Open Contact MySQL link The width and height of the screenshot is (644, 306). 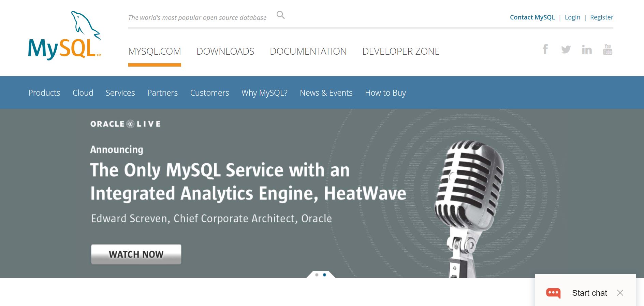(532, 17)
